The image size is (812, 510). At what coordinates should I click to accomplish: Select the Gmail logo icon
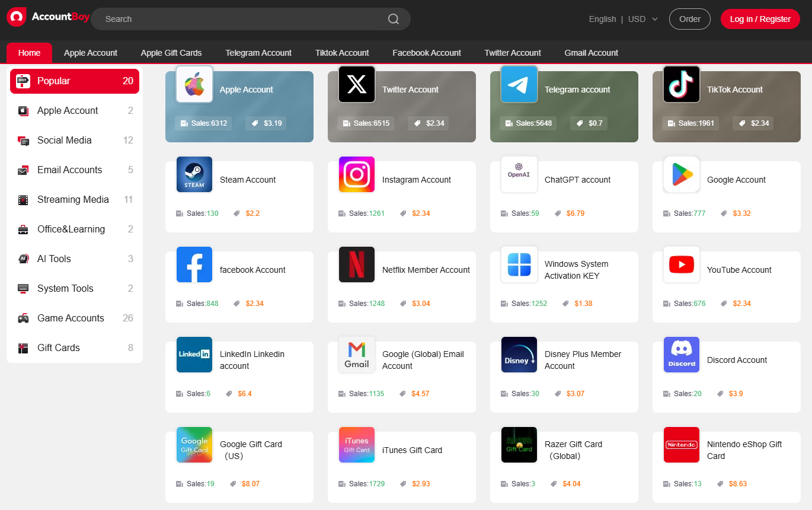coord(357,355)
